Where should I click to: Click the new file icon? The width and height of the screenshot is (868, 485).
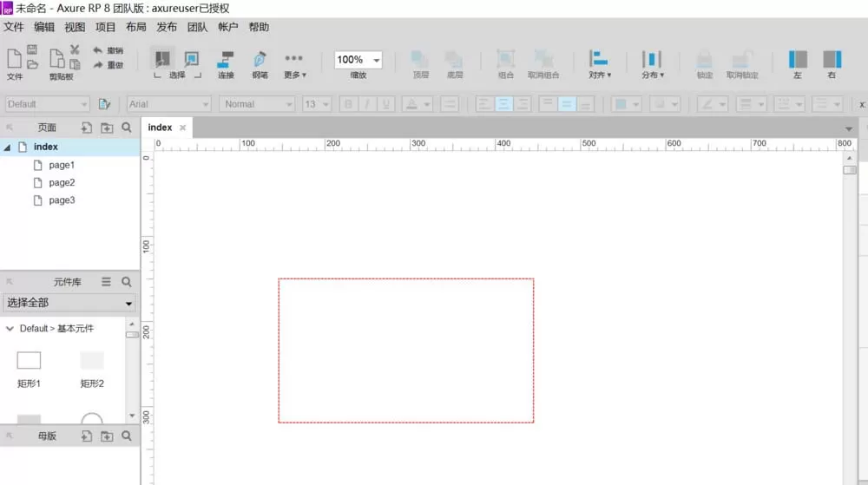click(x=15, y=58)
